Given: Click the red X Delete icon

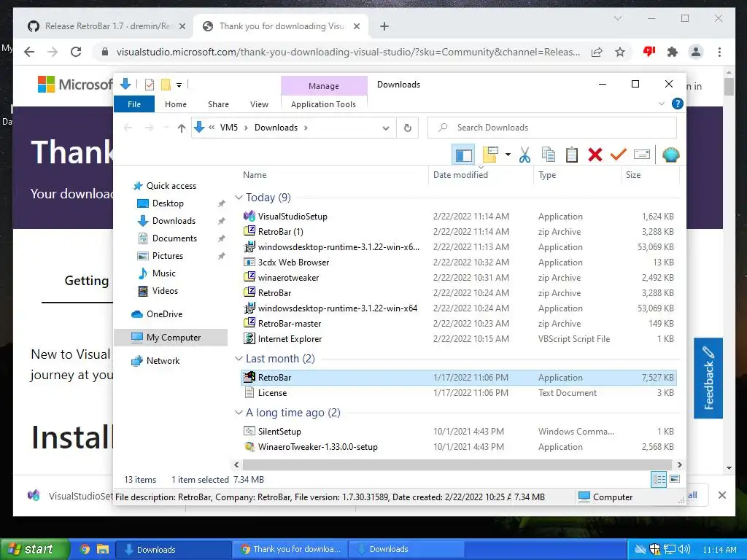Looking at the screenshot, I should pyautogui.click(x=595, y=155).
